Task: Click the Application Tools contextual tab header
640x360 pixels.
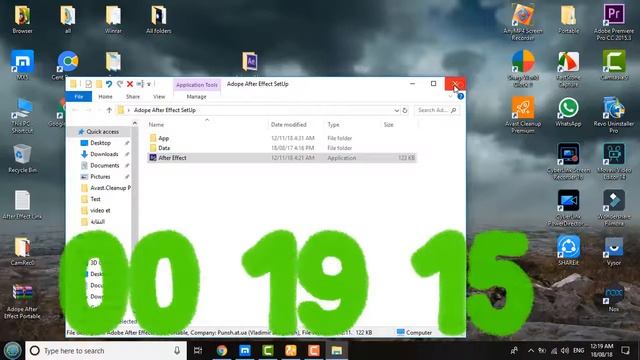Action: coord(197,85)
